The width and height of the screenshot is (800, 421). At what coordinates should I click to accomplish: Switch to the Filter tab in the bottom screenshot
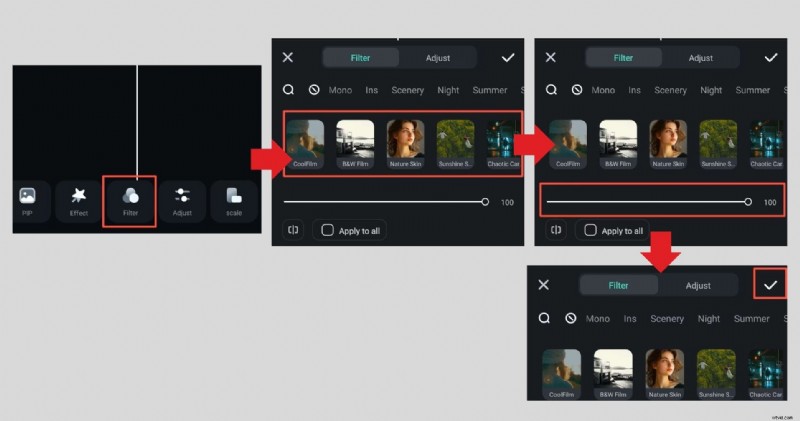pos(618,285)
